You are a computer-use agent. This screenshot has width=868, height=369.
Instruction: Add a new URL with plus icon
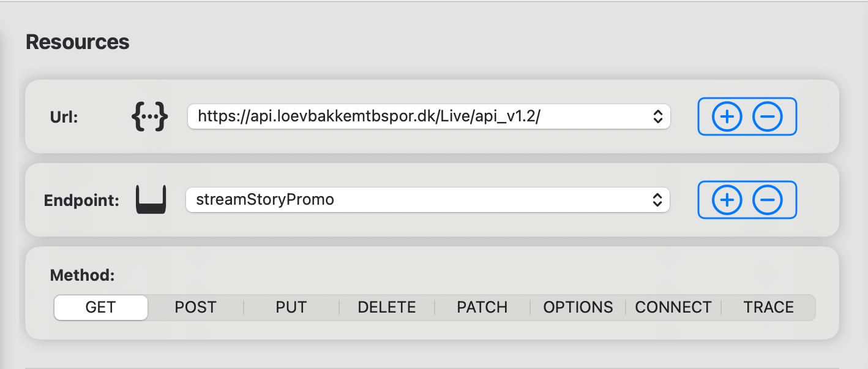point(727,116)
